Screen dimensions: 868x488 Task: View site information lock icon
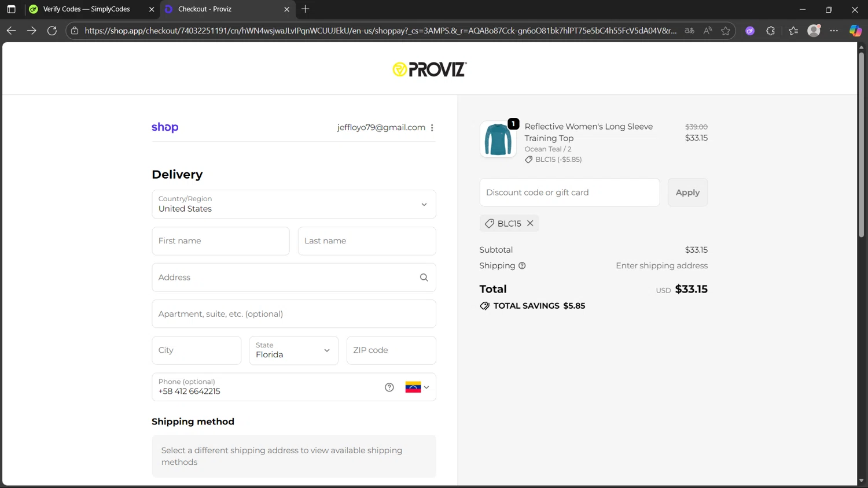click(x=75, y=31)
